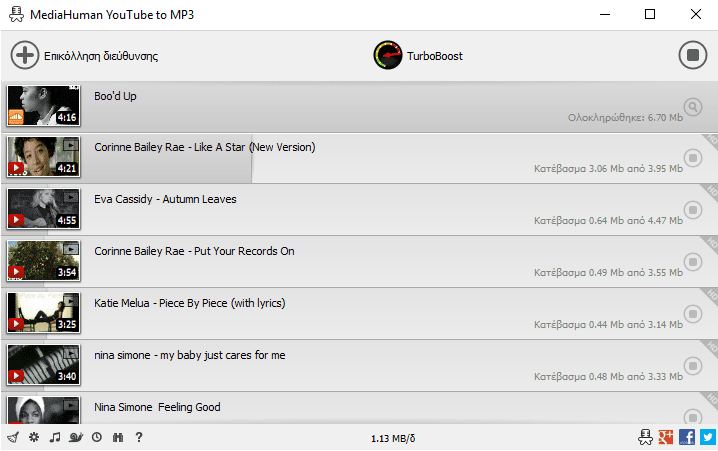The width and height of the screenshot is (718, 451).
Task: Stop the Like A Star download
Action: [693, 158]
